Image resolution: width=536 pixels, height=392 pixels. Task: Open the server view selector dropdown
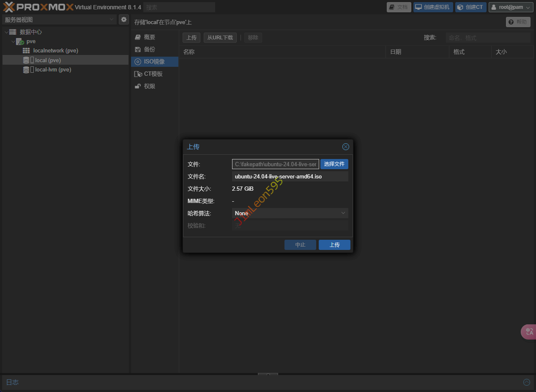pyautogui.click(x=59, y=19)
